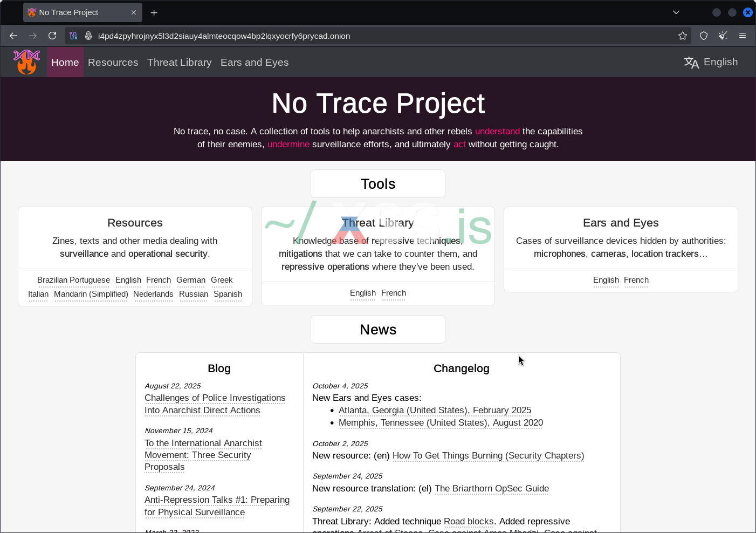Open the browser hamburger menu

(743, 36)
